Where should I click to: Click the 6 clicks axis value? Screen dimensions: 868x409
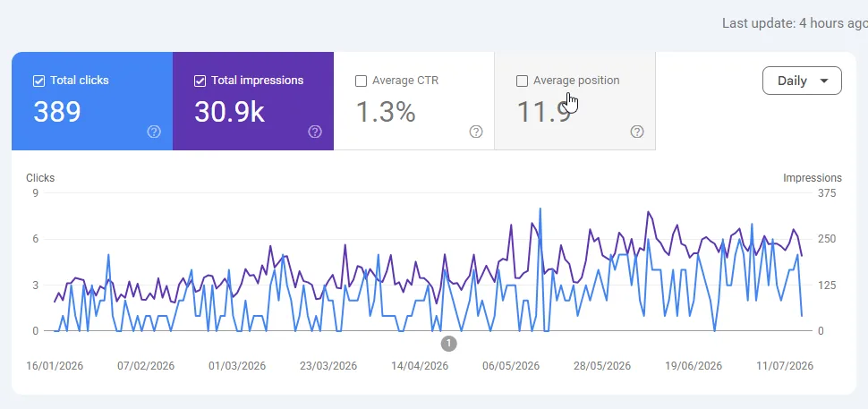click(36, 239)
